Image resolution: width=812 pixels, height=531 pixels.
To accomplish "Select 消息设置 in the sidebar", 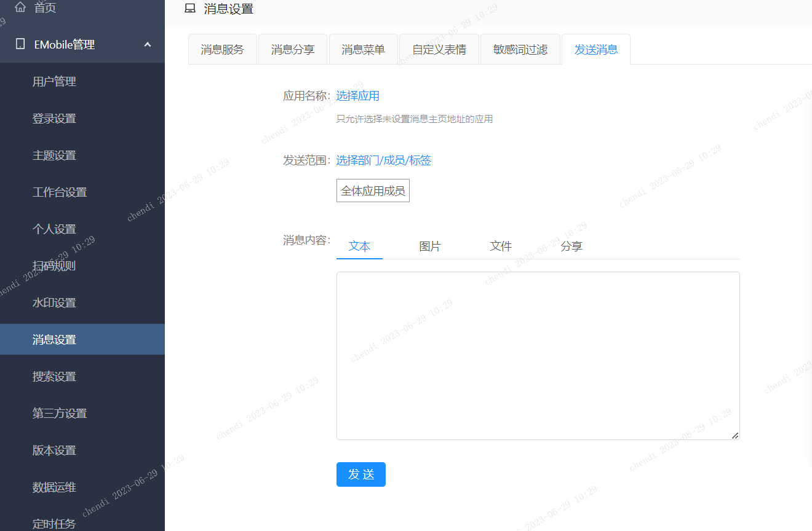I will (82, 339).
